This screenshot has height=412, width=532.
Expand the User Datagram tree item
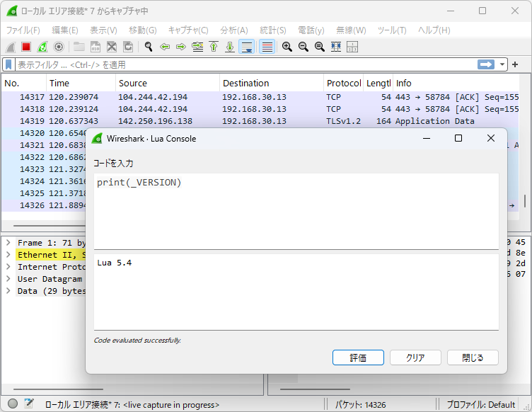[8, 279]
